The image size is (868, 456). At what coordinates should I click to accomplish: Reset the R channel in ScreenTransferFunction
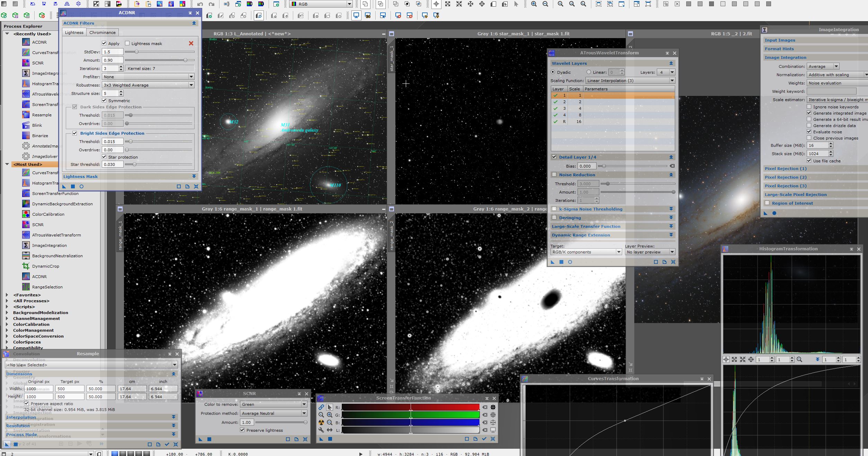coord(485,407)
